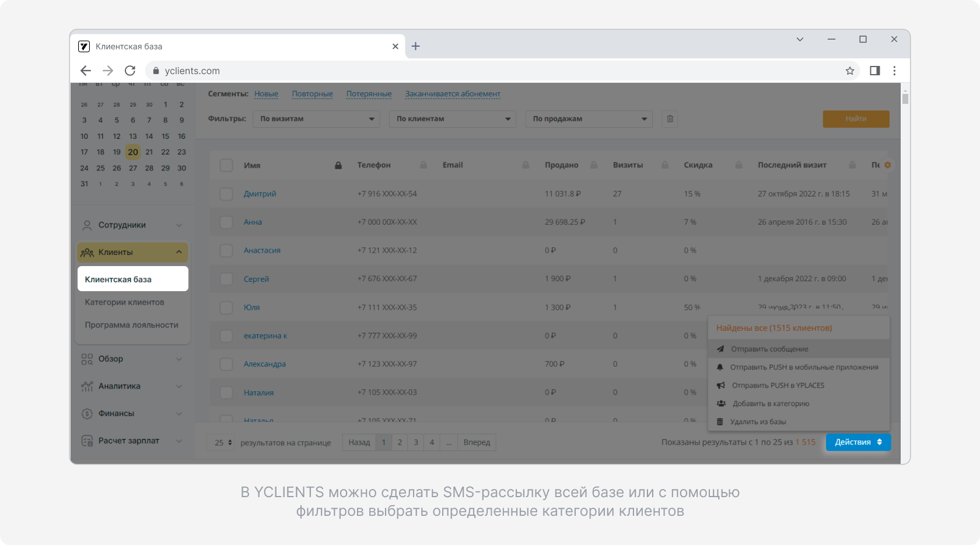This screenshot has height=545, width=980.
Task: Expand the Сотрудники sidebar section
Action: pyautogui.click(x=132, y=225)
